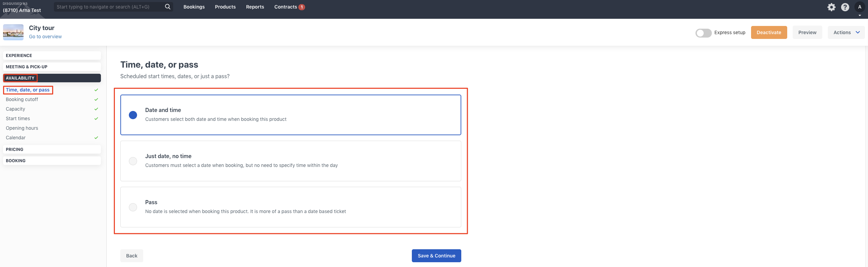Screen dimensions: 868x267
Task: Click Save & Continue
Action: (x=436, y=256)
